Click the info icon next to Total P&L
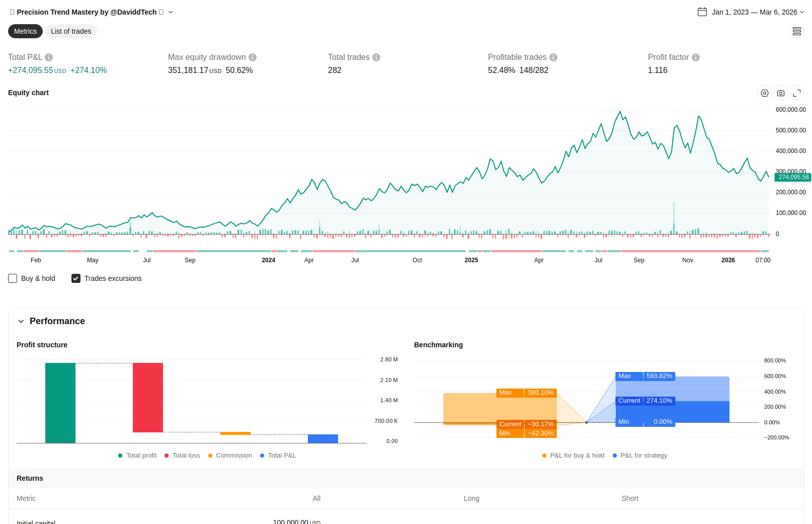Viewport: 812px width, 524px height. [x=49, y=57]
